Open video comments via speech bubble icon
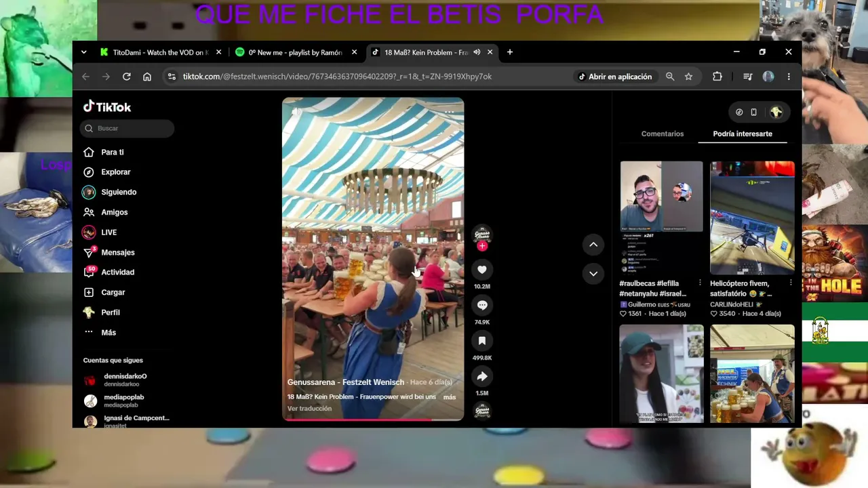 [482, 305]
